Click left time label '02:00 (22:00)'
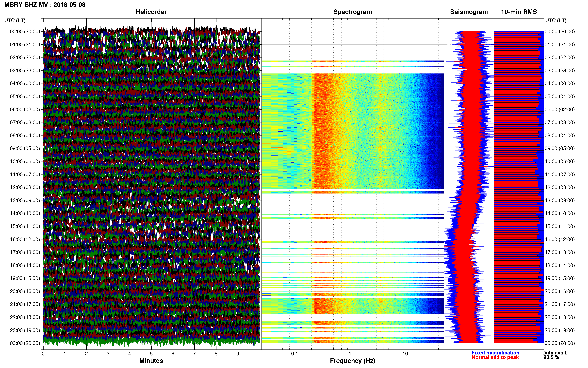The height and width of the screenshot is (368, 588). (25, 57)
